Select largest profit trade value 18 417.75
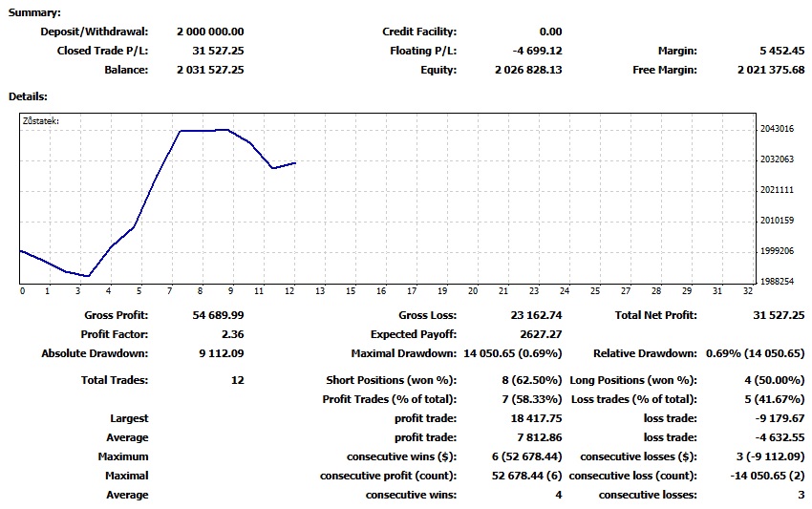 (537, 419)
